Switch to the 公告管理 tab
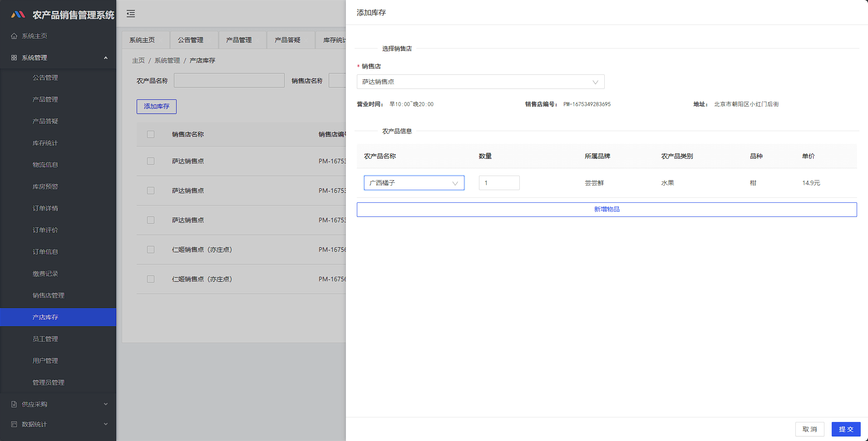The height and width of the screenshot is (441, 868). pyautogui.click(x=194, y=40)
